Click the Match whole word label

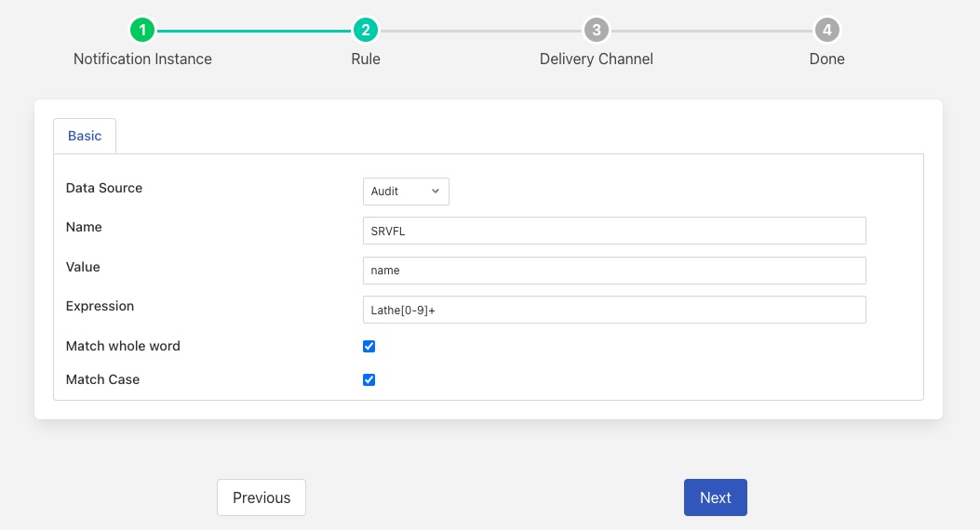point(123,346)
